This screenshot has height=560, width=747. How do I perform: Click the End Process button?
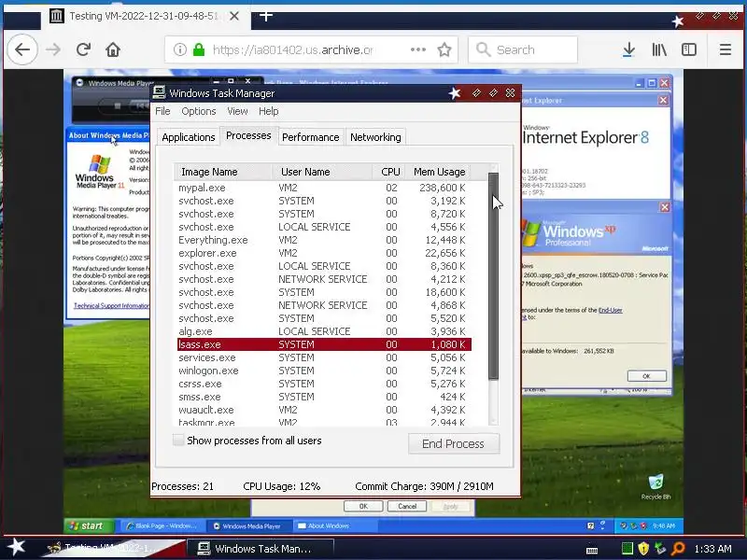tap(454, 444)
